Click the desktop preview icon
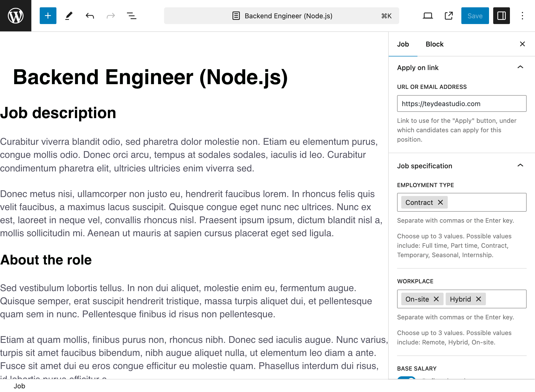Viewport: 535px width, 392px height. coord(427,16)
